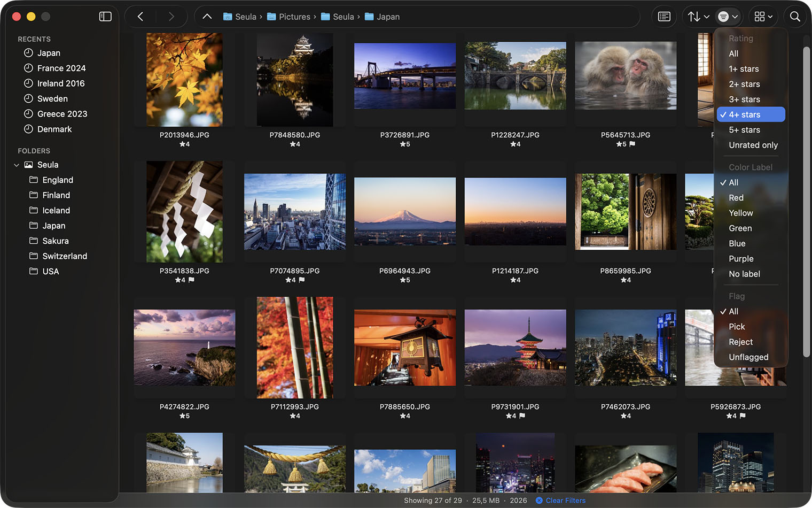812x508 pixels.
Task: Select the checked 4+ stars filter
Action: pos(751,114)
